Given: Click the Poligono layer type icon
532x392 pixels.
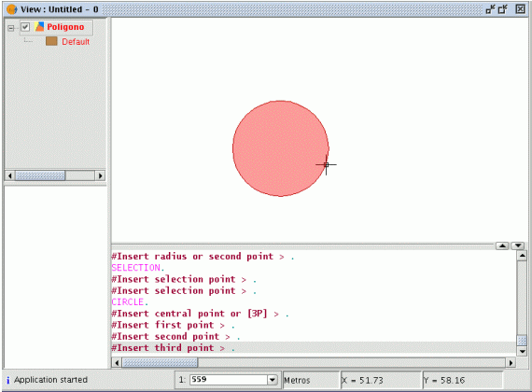Looking at the screenshot, I should tap(40, 27).
